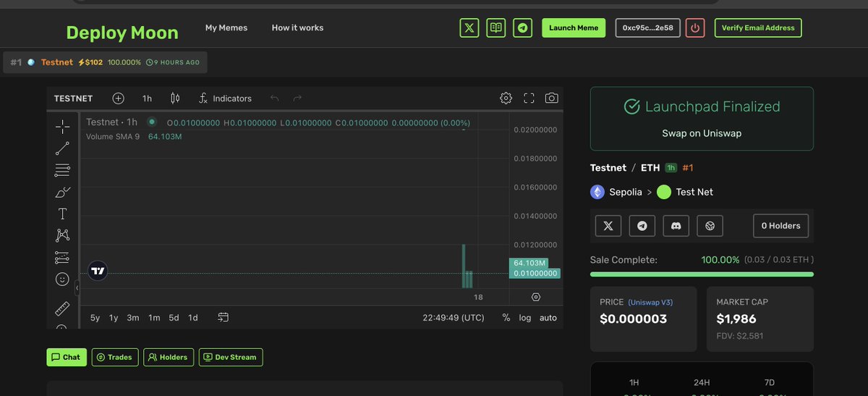Select the brush drawing tool

coord(63,192)
